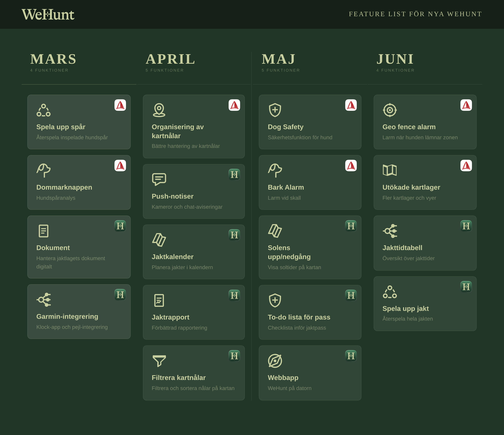
Task: Click the shield plus icon on Dog Safety
Action: pyautogui.click(x=275, y=110)
